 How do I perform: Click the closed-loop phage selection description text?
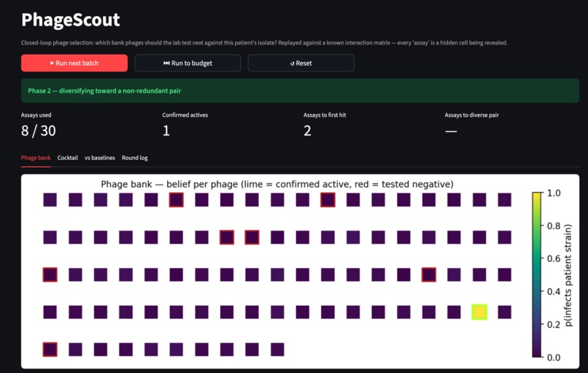tap(264, 43)
